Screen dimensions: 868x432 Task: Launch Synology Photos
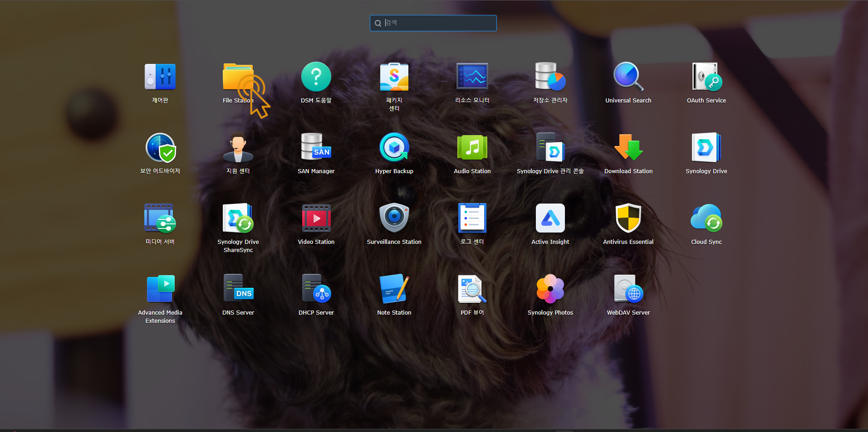click(550, 289)
